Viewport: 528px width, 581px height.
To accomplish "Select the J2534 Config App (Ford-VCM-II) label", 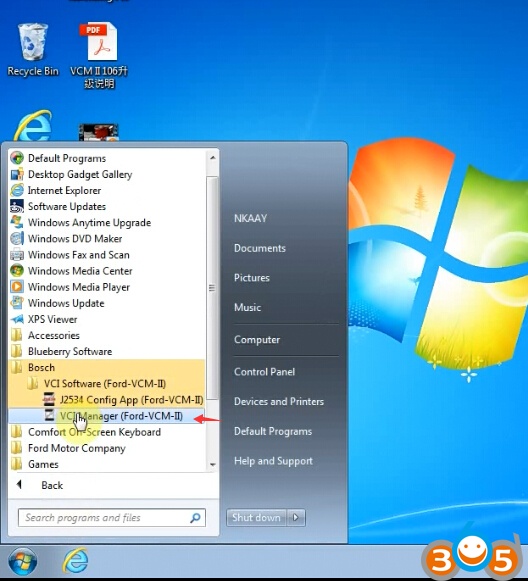I will pyautogui.click(x=132, y=400).
